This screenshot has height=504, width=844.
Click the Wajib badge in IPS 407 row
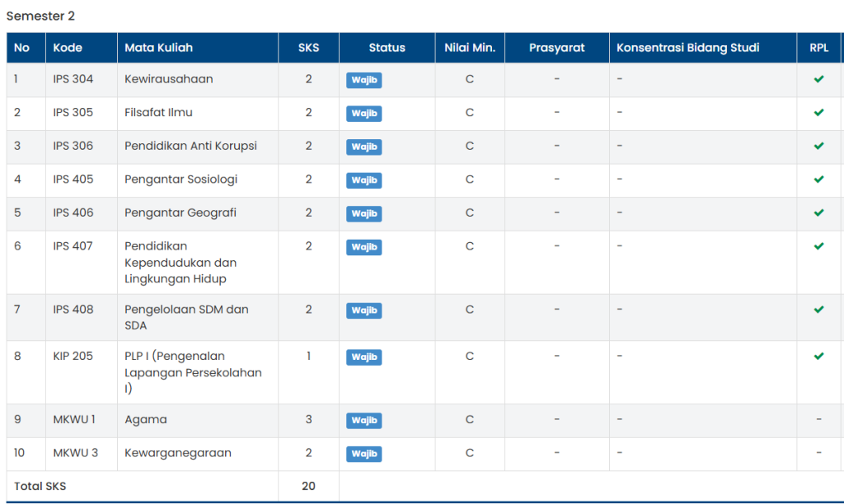pos(363,247)
